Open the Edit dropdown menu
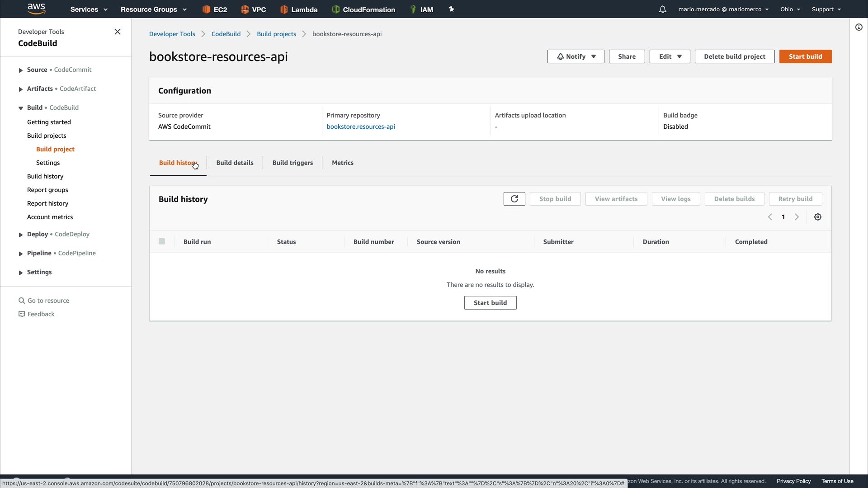 tap(670, 56)
